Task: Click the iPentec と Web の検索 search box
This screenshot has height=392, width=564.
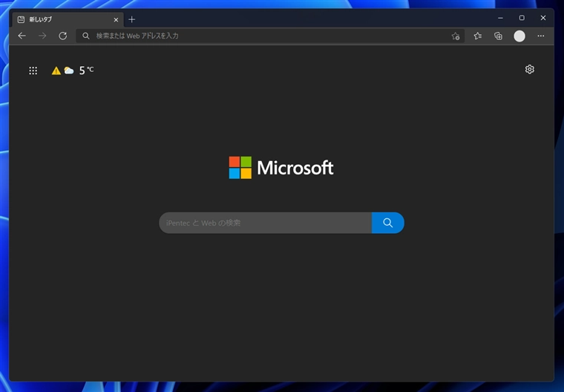Action: (266, 223)
